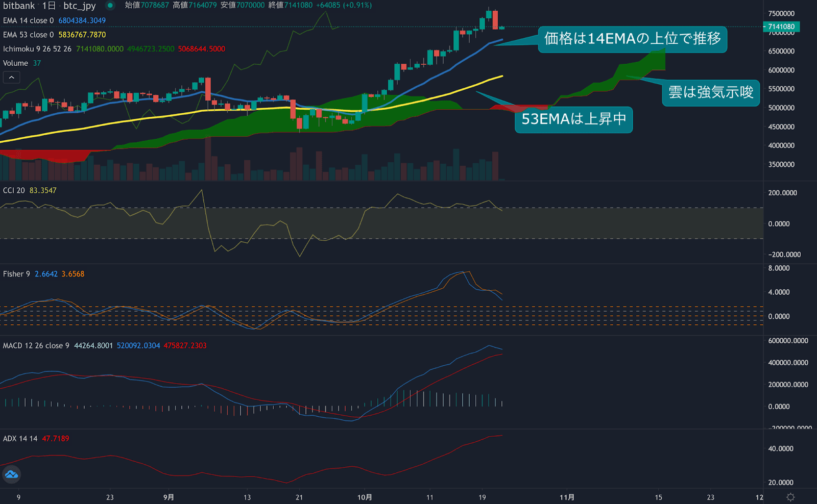This screenshot has height=504, width=817.
Task: Click the 価格は14EMAの上位で推移 annotation
Action: (x=633, y=39)
